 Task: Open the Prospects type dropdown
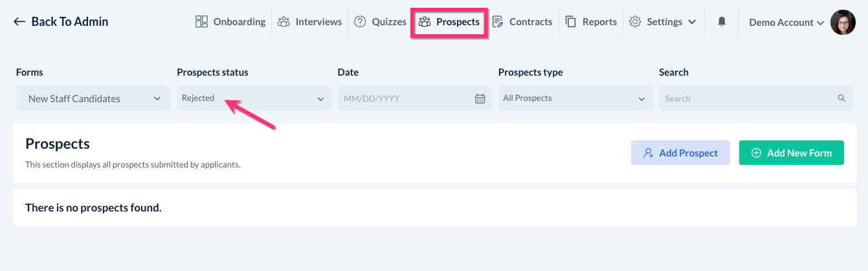tap(574, 99)
